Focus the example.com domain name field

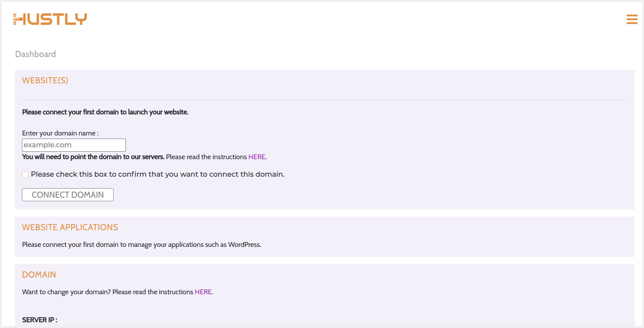pyautogui.click(x=74, y=145)
